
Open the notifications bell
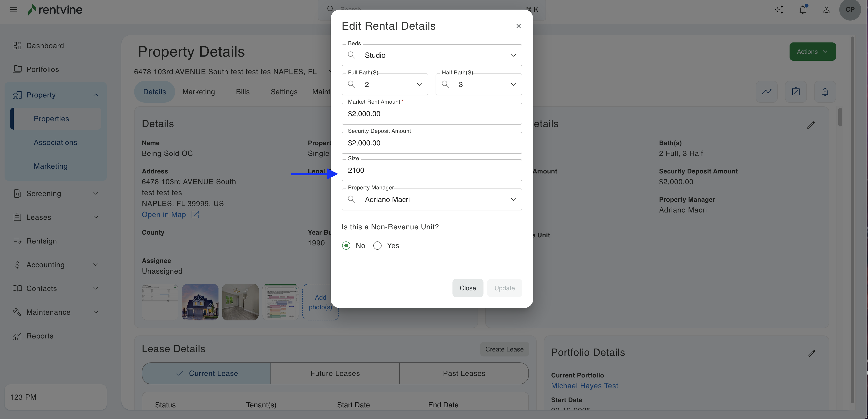point(803,9)
